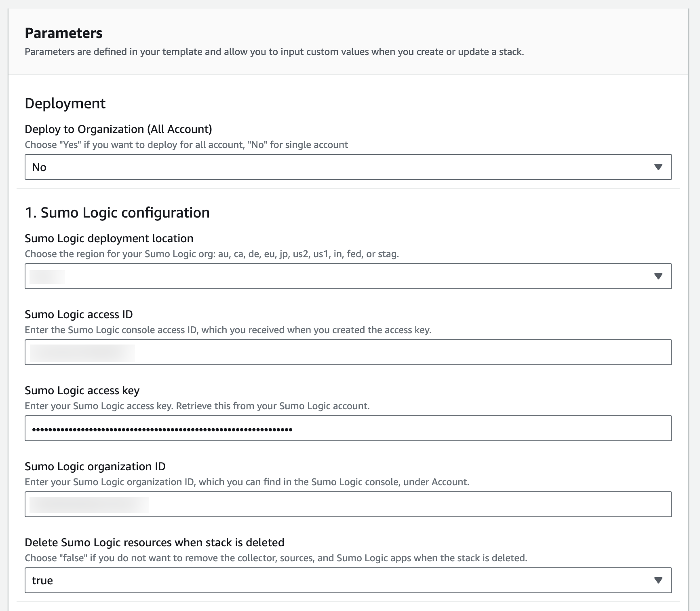Click the deployment location select's caret arrow
Image resolution: width=700 pixels, height=611 pixels.
(x=658, y=276)
